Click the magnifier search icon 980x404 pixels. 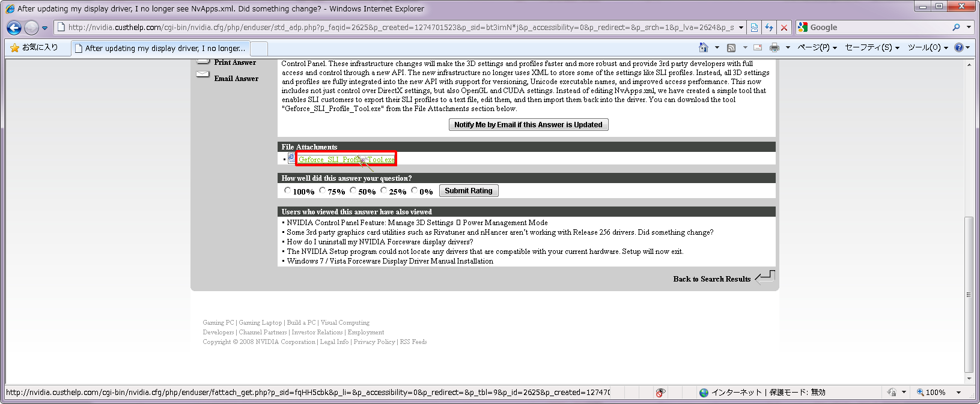pyautogui.click(x=956, y=27)
